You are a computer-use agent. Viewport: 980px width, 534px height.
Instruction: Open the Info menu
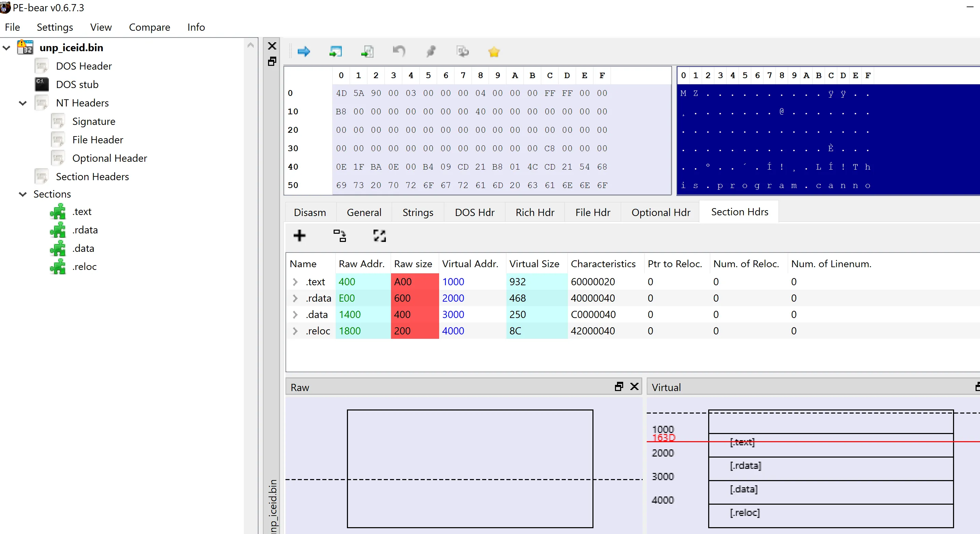pyautogui.click(x=196, y=27)
